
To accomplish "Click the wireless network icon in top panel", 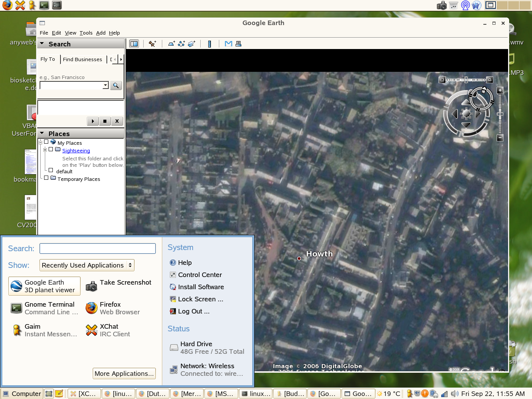I will coord(465,5).
